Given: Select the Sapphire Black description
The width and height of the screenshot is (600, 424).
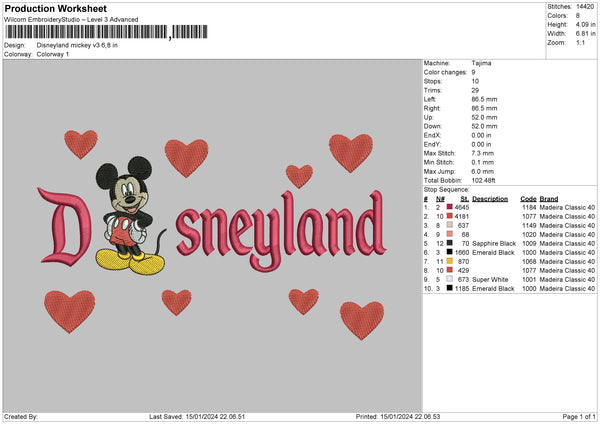Looking at the screenshot, I should click(x=494, y=244).
